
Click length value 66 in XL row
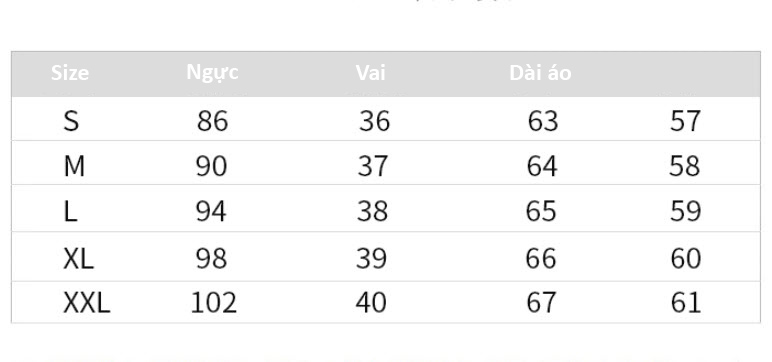(541, 259)
